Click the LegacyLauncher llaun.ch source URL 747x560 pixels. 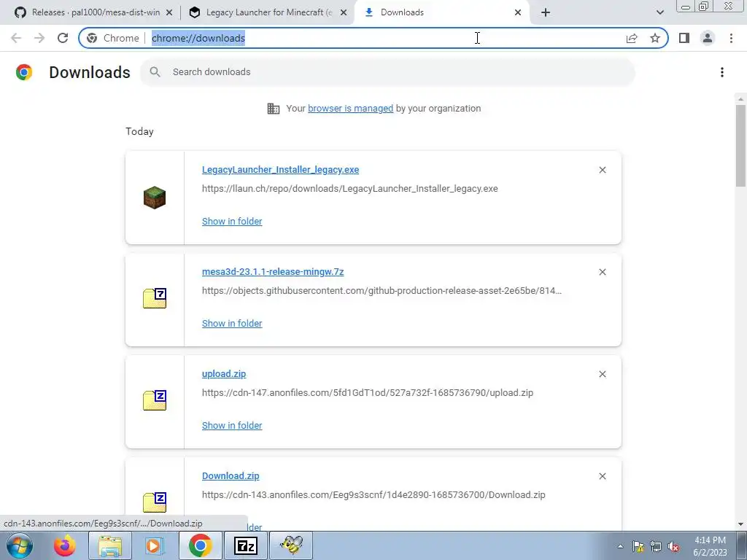[349, 189]
